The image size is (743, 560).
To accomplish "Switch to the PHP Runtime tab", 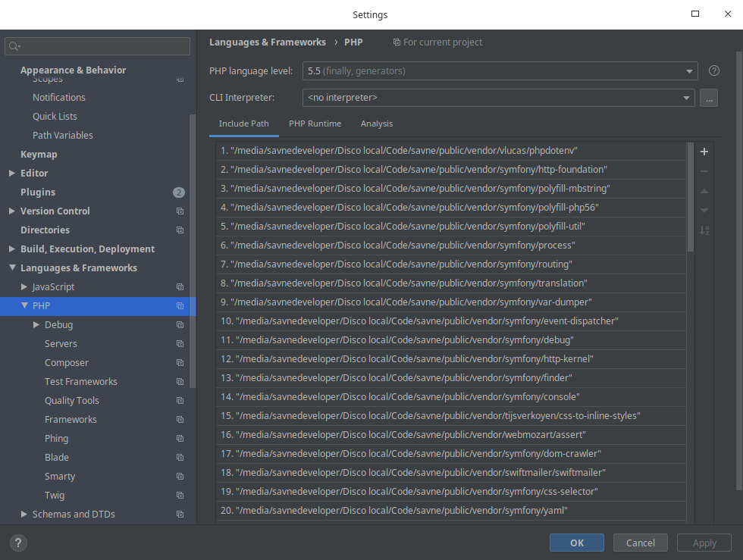I will (315, 124).
